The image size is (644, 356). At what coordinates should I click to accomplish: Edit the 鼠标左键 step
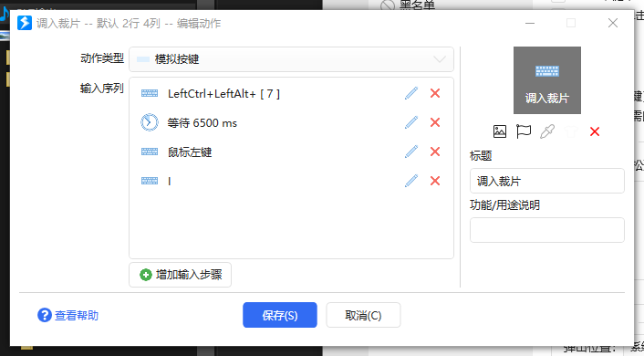click(x=411, y=152)
